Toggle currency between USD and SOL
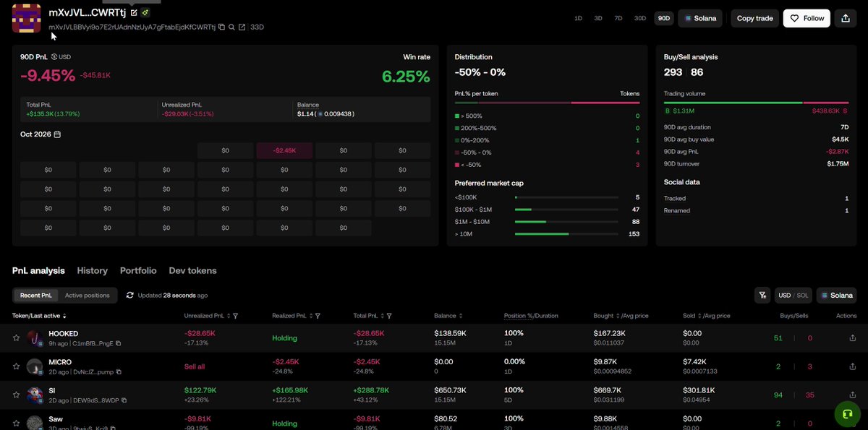 coord(793,295)
